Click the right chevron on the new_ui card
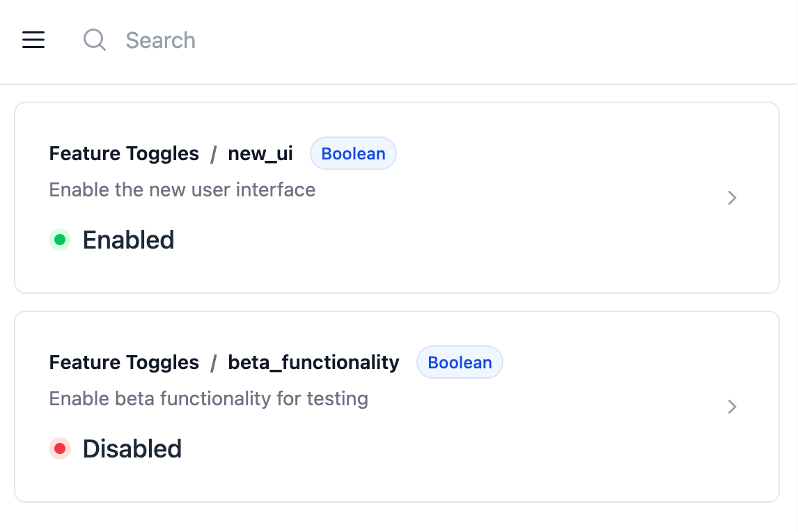Screen dimensions: 798x532 732,198
